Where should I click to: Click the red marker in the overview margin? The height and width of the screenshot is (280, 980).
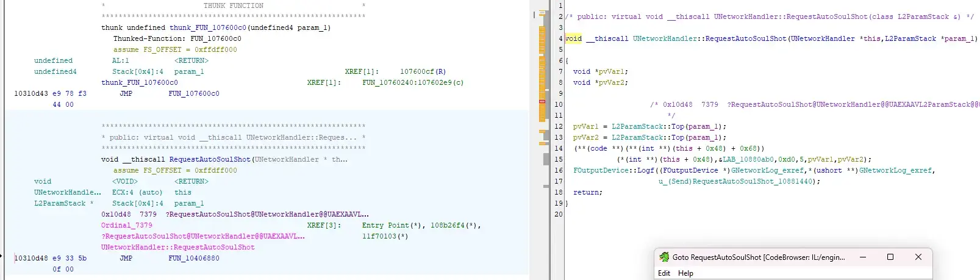pos(542,101)
